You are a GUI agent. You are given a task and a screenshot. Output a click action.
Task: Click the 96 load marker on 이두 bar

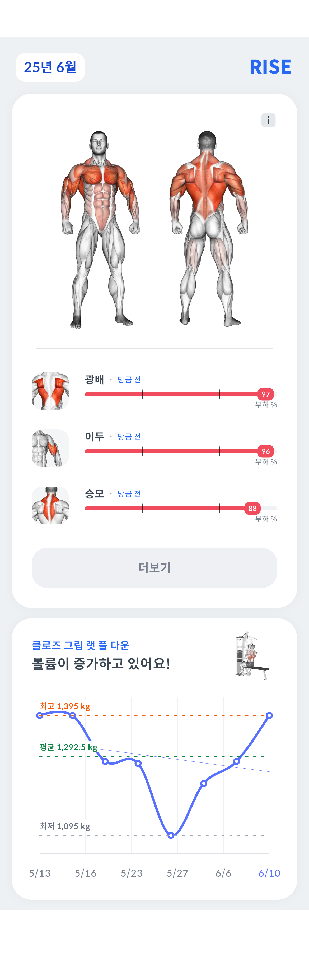pos(266,451)
